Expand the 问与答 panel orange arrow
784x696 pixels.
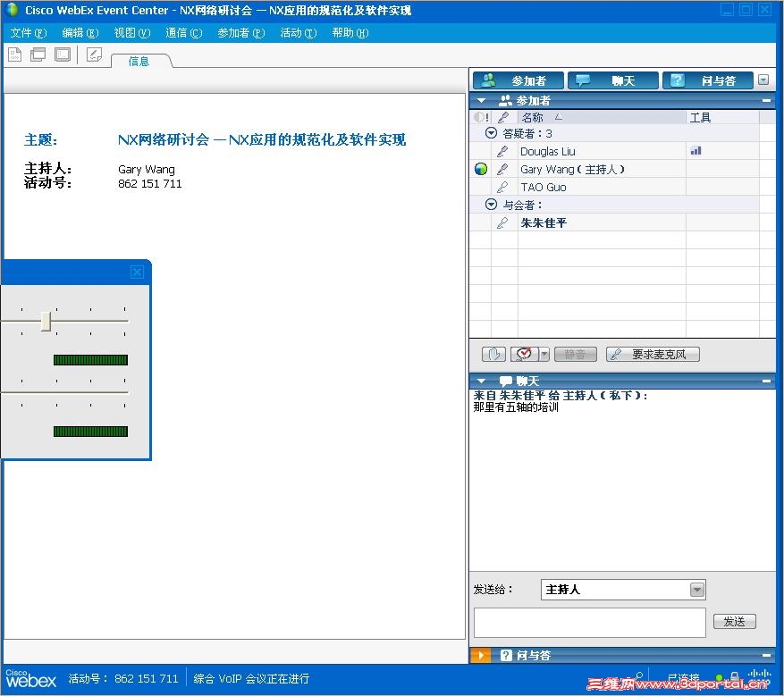tap(480, 655)
